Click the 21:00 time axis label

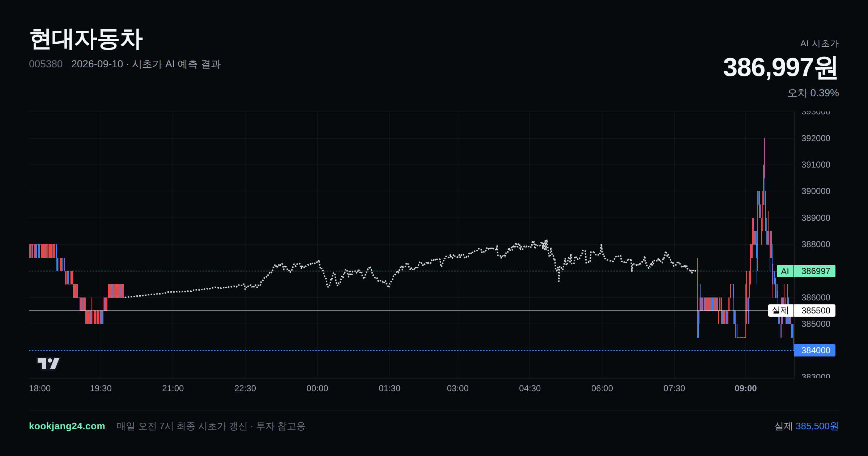tap(173, 388)
